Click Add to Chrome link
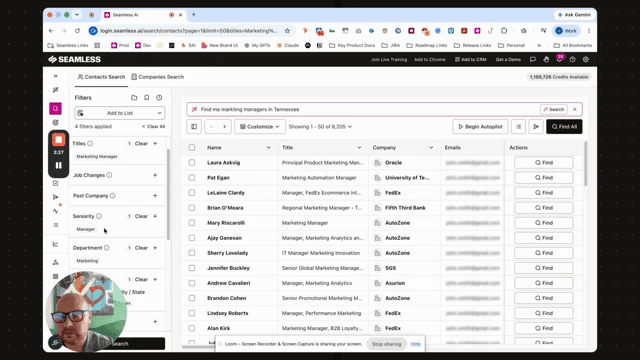 click(430, 59)
